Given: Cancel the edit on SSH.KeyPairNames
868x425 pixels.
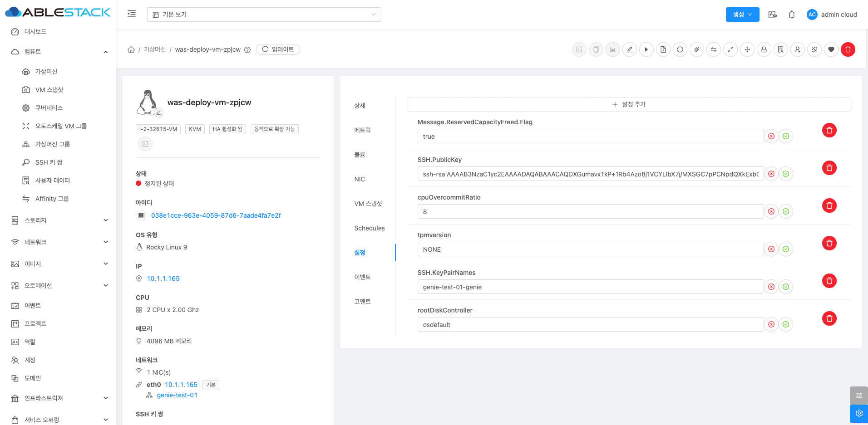Looking at the screenshot, I should pos(771,287).
